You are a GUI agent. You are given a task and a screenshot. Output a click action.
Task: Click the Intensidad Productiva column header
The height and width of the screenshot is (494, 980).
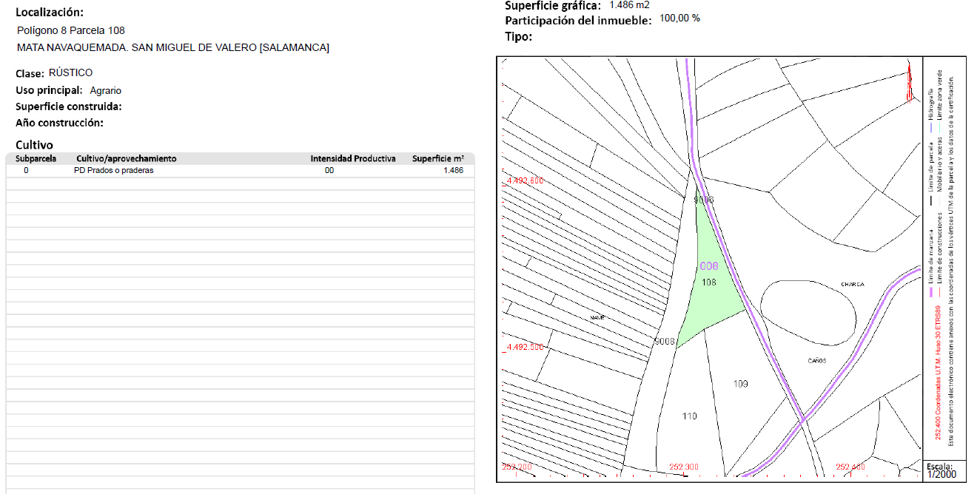[x=352, y=159]
